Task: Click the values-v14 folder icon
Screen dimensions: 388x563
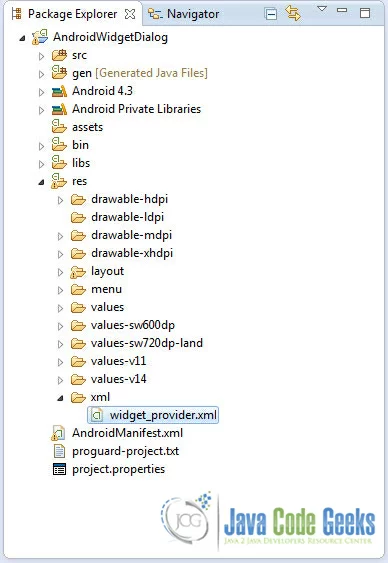Action: coord(78,379)
